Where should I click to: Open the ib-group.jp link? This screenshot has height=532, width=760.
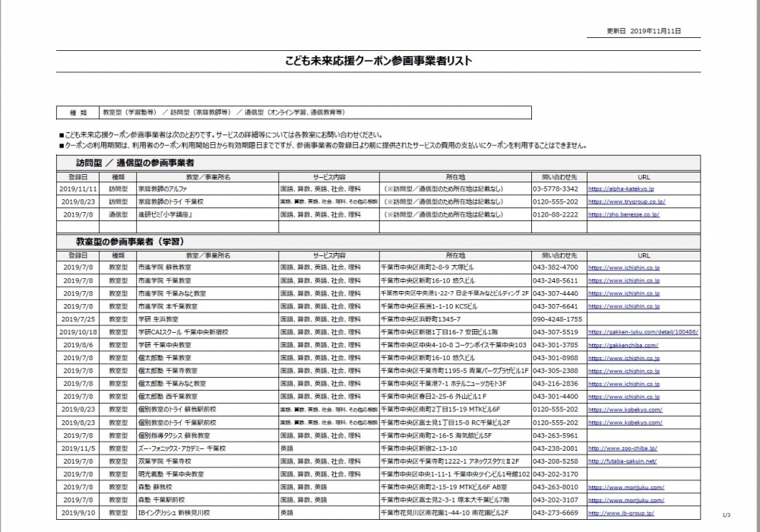[622, 512]
